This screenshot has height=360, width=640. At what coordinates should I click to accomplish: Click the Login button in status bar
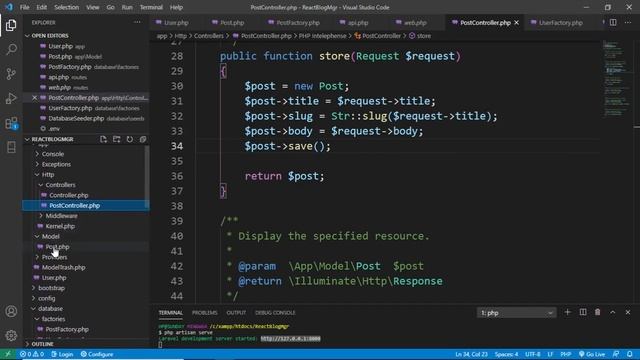tap(62, 354)
